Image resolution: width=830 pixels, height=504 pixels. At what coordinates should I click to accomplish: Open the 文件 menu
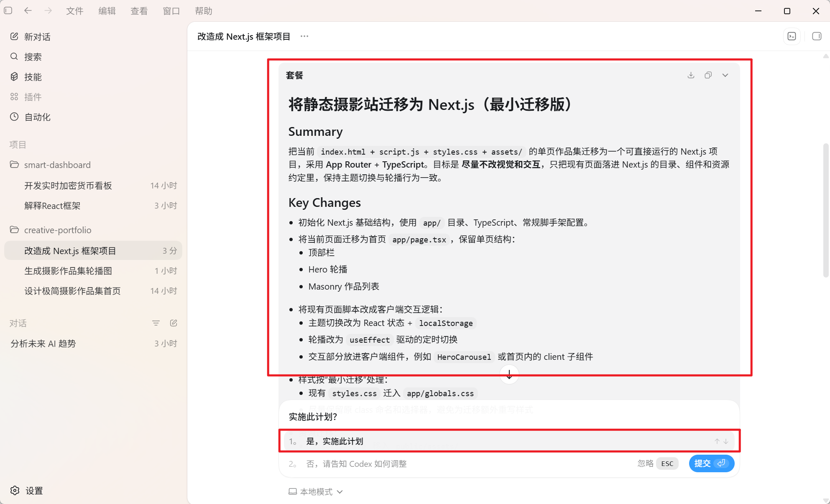click(74, 11)
